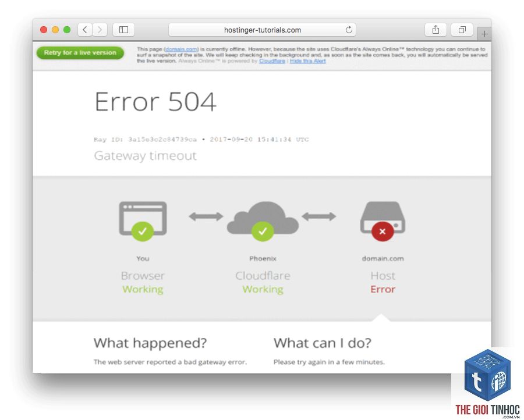
Task: Click the Ray ID text line
Action: [201, 140]
